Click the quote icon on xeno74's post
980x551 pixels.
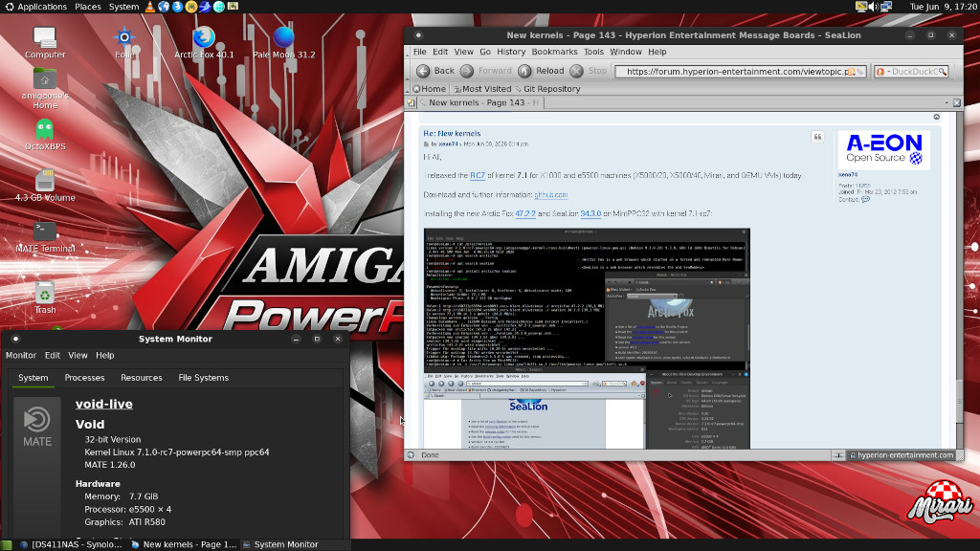817,137
